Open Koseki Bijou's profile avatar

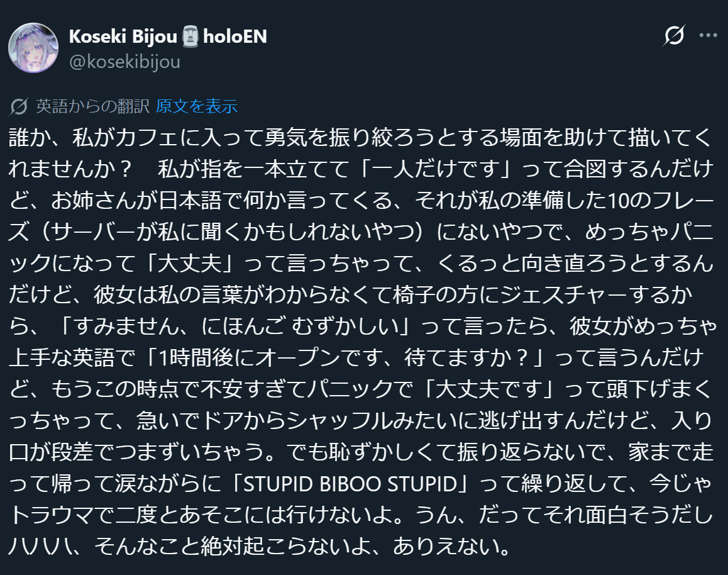tap(33, 48)
